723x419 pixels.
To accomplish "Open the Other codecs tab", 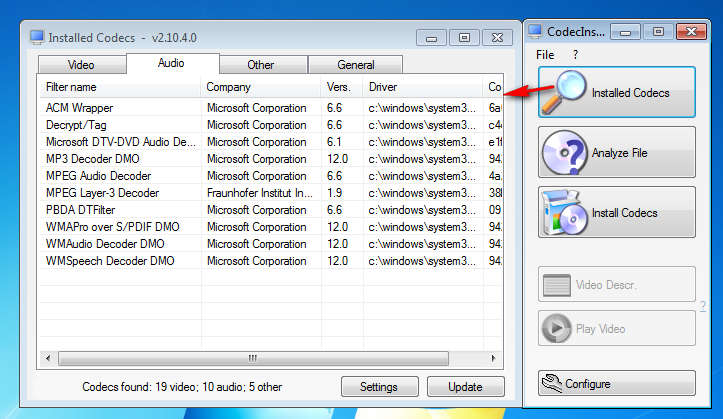I will (263, 65).
